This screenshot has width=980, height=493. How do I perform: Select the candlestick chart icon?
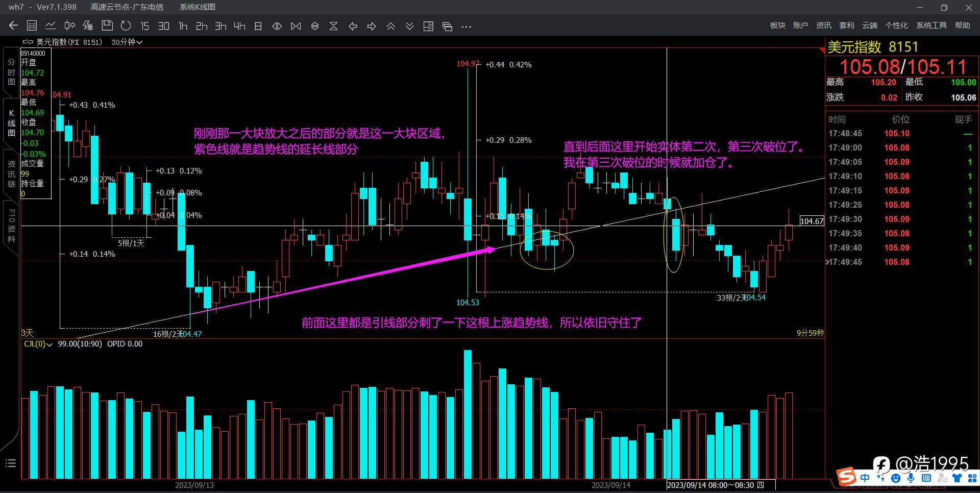70,26
